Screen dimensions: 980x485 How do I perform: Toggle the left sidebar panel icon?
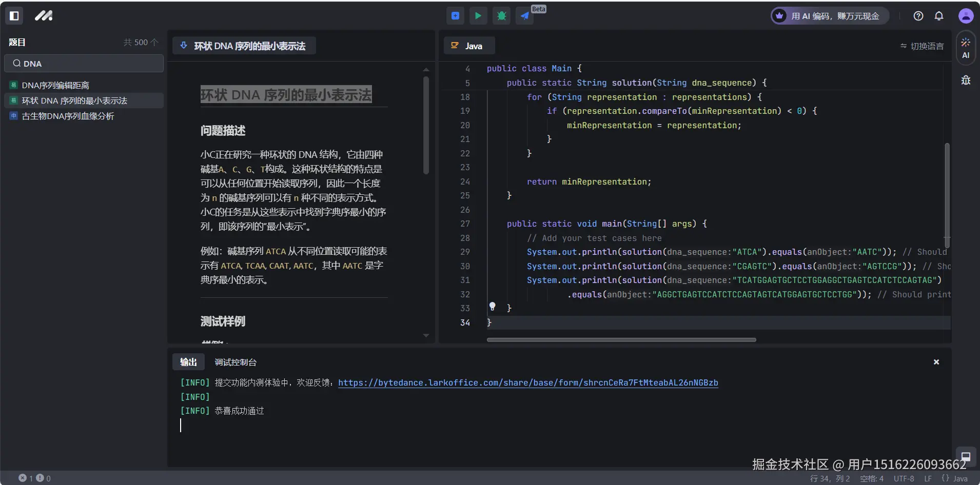(x=14, y=16)
